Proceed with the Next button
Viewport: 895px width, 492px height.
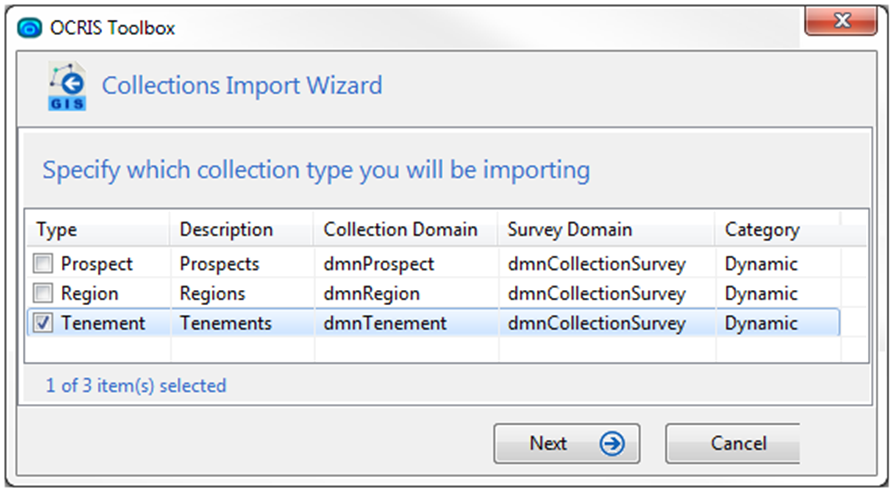click(566, 443)
